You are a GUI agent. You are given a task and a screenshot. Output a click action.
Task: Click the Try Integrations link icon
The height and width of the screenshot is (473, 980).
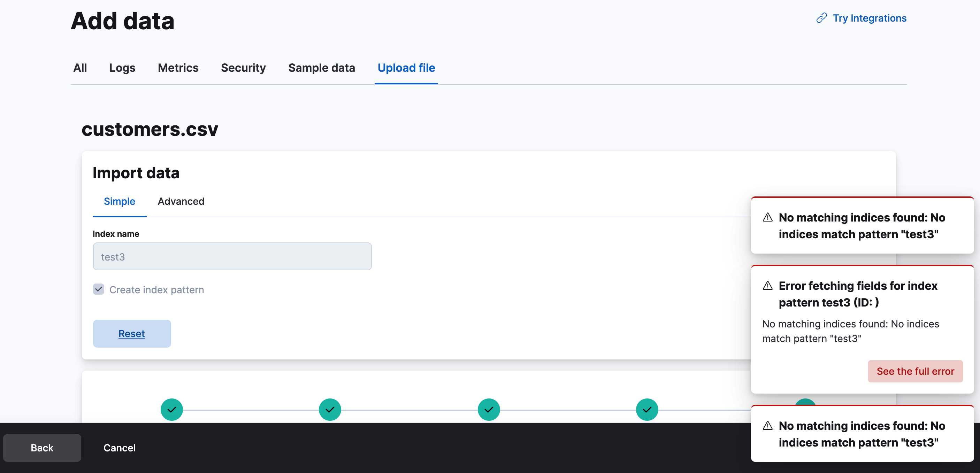[821, 18]
